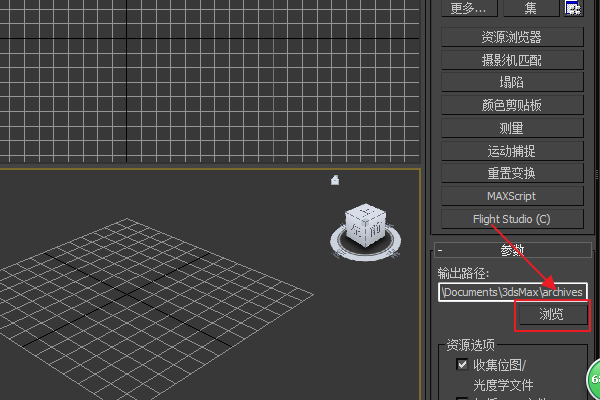Click the 输出路径 archives path field

[513, 292]
